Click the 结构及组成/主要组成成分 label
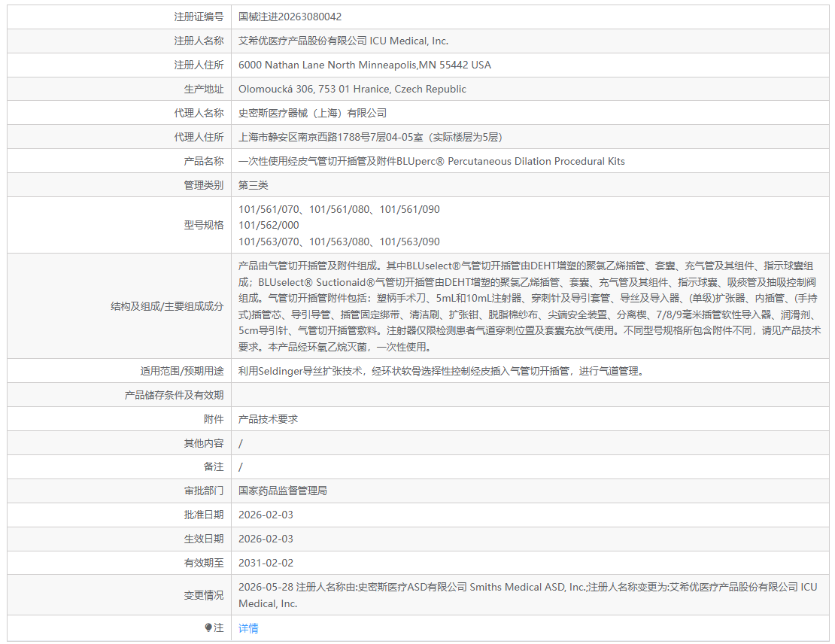The width and height of the screenshot is (835, 644). point(167,306)
